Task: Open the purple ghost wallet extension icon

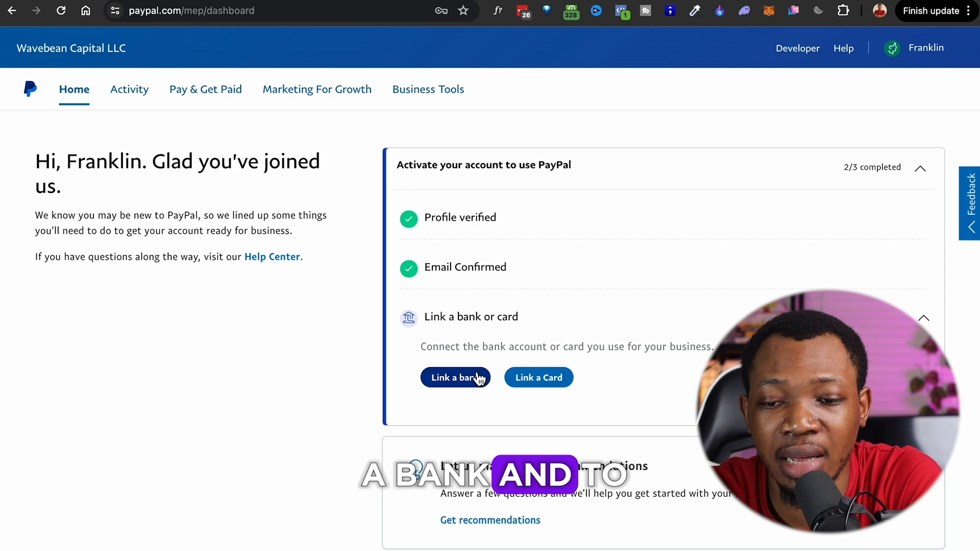Action: coord(744,11)
